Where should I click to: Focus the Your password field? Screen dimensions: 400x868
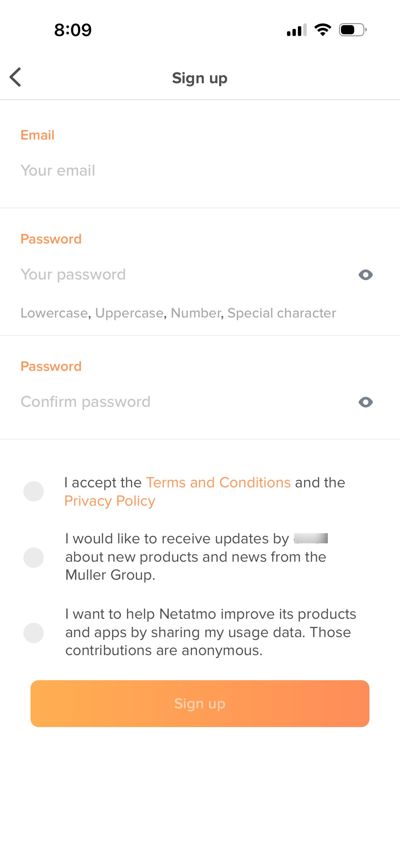tap(136, 274)
